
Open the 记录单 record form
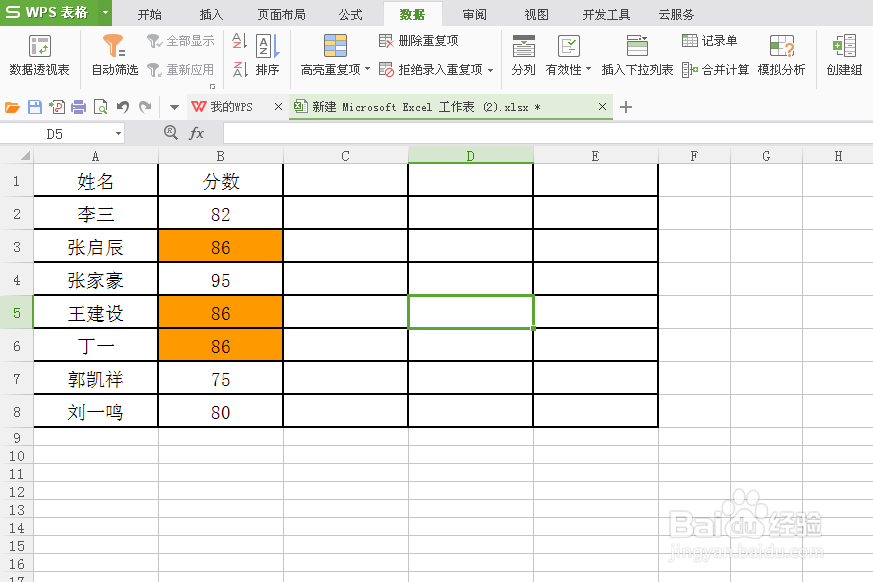click(711, 40)
